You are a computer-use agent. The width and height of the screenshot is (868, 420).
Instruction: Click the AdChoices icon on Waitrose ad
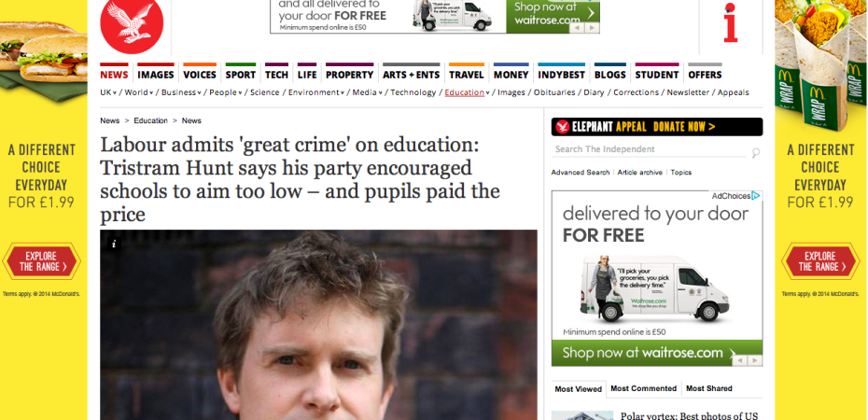756,196
